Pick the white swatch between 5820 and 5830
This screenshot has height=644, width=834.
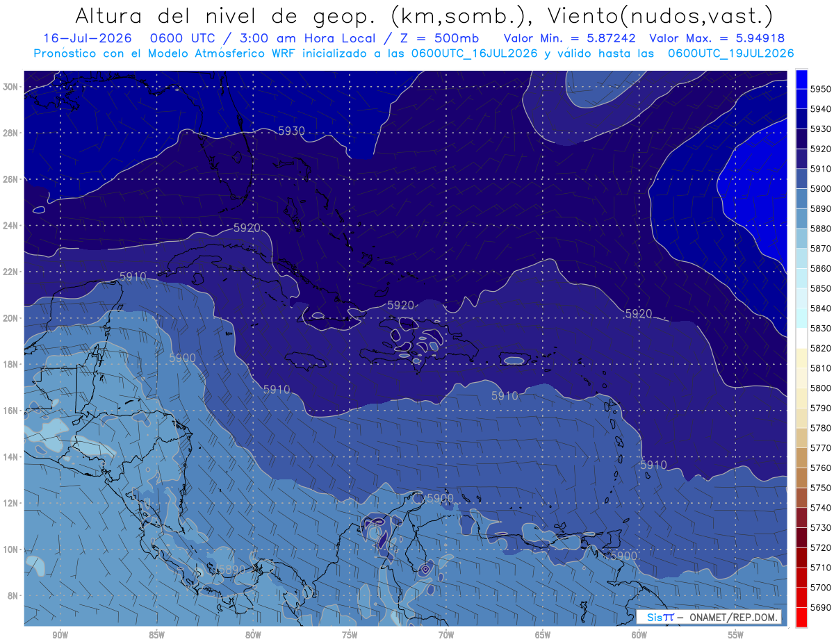click(801, 338)
